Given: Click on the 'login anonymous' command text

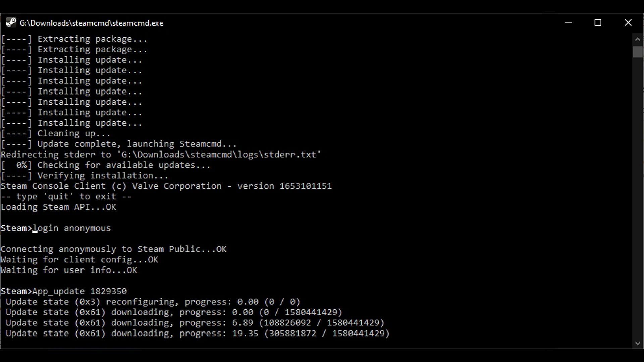Looking at the screenshot, I should pos(72,228).
